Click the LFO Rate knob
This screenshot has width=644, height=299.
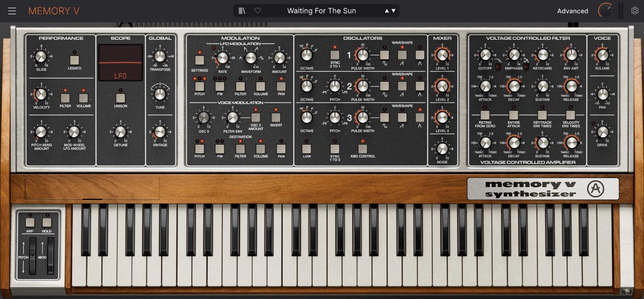point(223,58)
